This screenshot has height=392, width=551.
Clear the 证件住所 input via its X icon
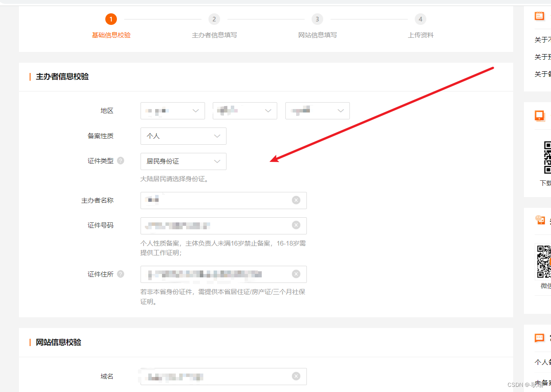point(296,273)
